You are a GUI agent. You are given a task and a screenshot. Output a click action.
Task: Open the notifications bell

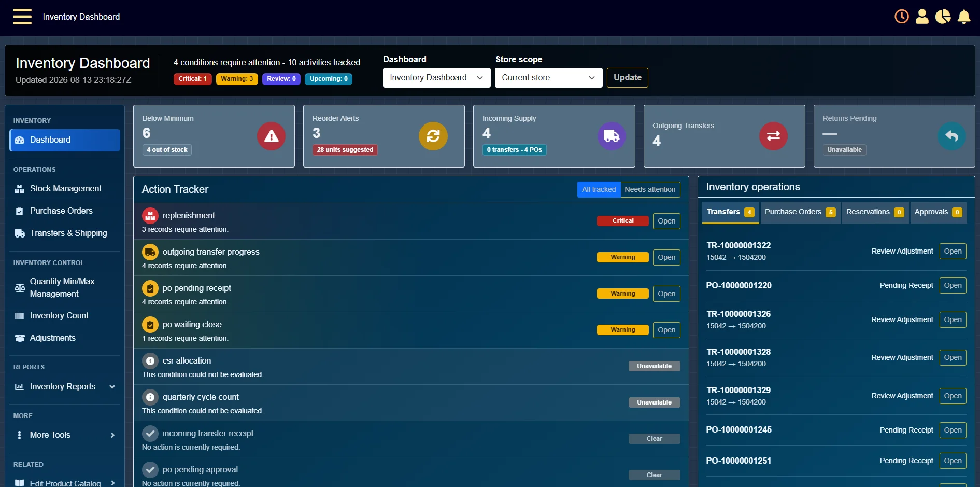(x=964, y=17)
